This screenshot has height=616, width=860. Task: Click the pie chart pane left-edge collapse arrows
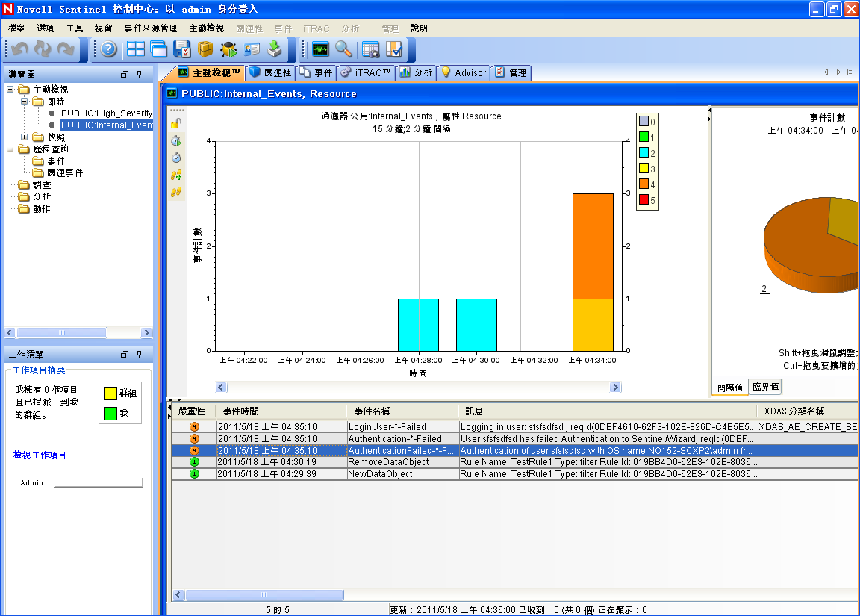(709, 114)
